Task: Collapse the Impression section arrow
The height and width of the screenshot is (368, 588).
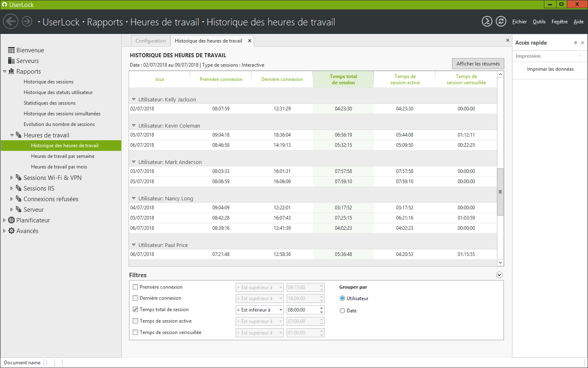Action: point(579,56)
